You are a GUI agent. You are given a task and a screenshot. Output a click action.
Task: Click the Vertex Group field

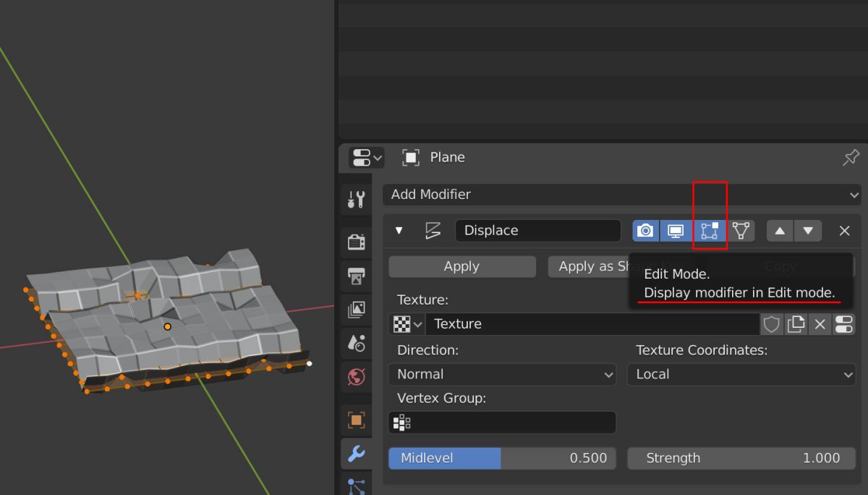503,423
